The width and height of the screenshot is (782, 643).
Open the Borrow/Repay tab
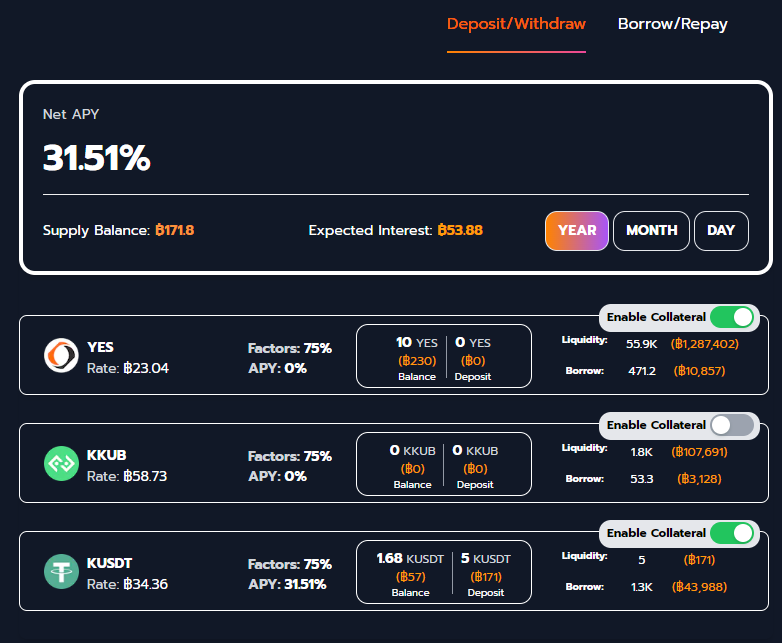point(672,24)
